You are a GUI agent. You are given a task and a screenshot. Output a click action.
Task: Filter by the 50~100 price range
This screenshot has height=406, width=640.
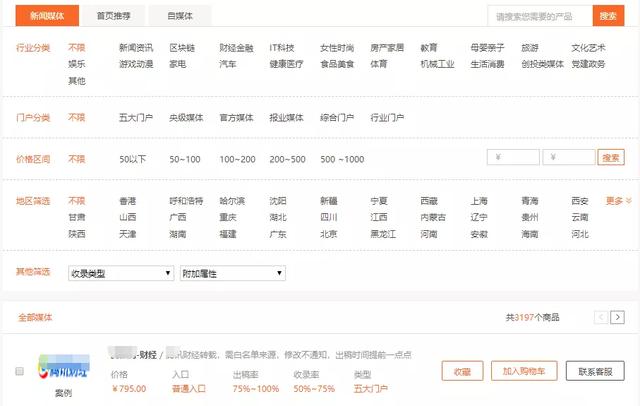[x=185, y=159]
